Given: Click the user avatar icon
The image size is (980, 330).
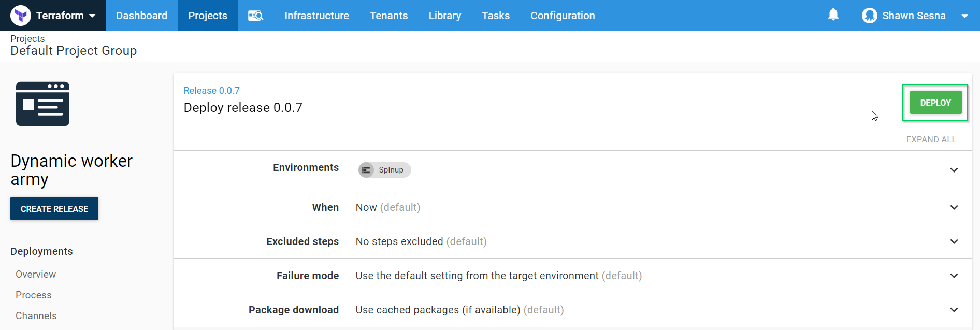Looking at the screenshot, I should [869, 16].
